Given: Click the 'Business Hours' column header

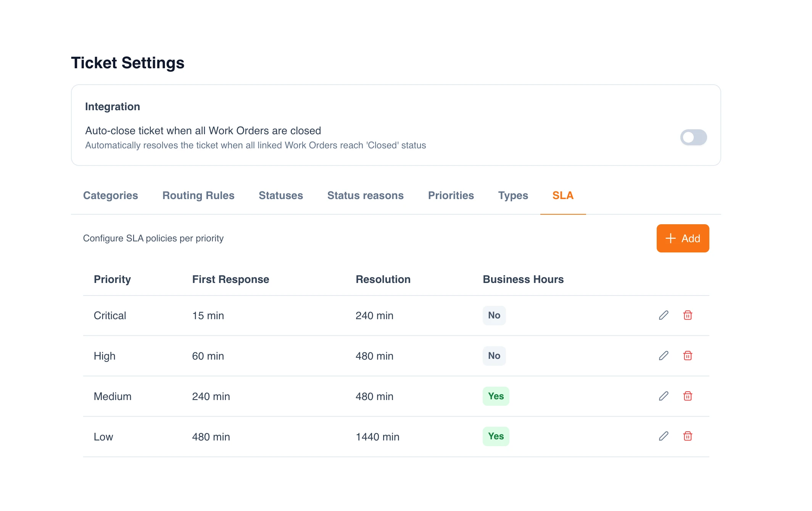Looking at the screenshot, I should point(523,280).
